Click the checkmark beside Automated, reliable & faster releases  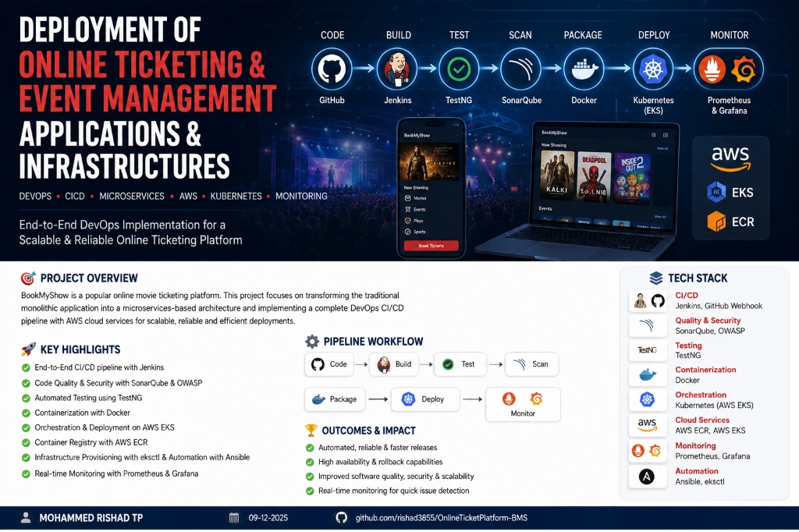click(309, 448)
